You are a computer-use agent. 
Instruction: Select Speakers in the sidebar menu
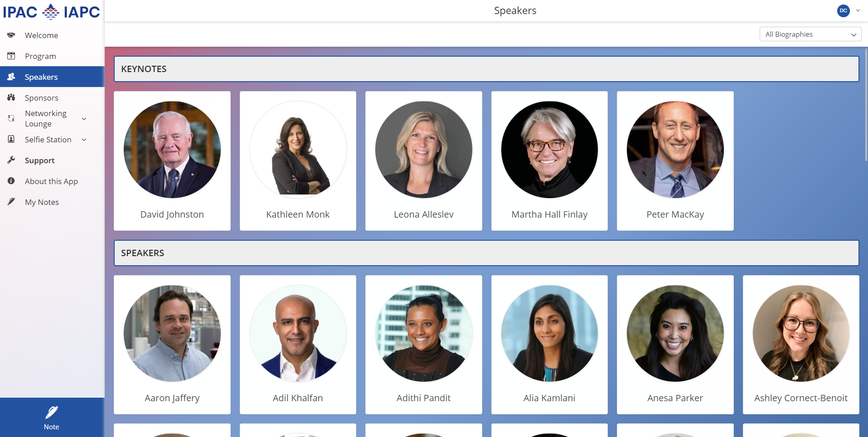coord(41,77)
